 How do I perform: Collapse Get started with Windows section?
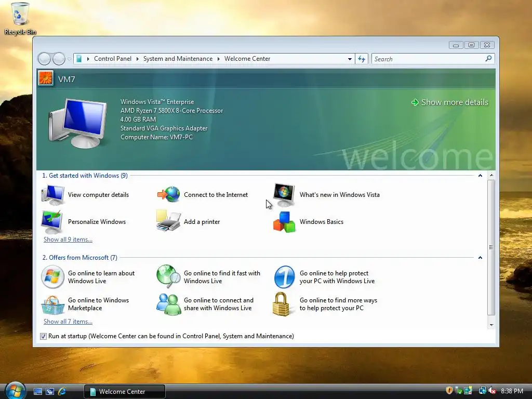tap(480, 176)
